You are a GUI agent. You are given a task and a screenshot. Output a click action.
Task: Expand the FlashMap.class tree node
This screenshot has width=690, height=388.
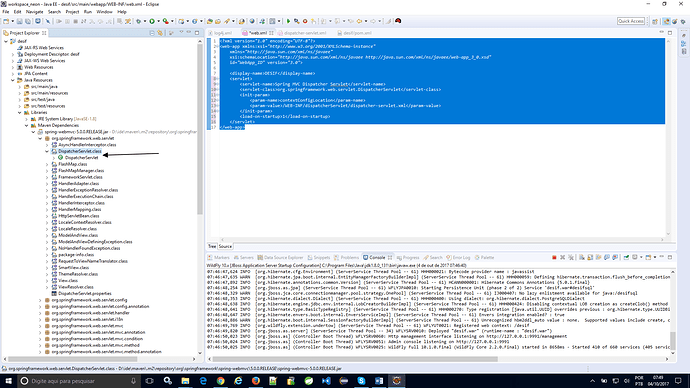47,164
